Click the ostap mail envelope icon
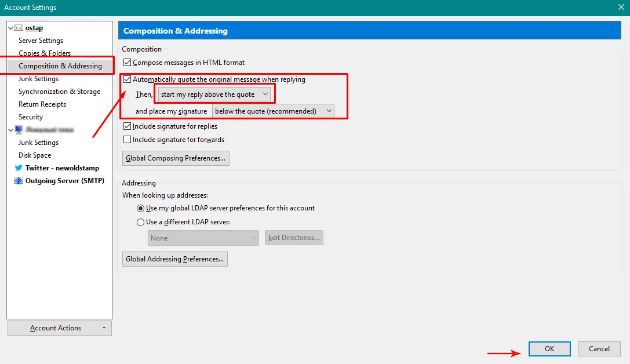This screenshot has height=364, width=630. tap(19, 28)
